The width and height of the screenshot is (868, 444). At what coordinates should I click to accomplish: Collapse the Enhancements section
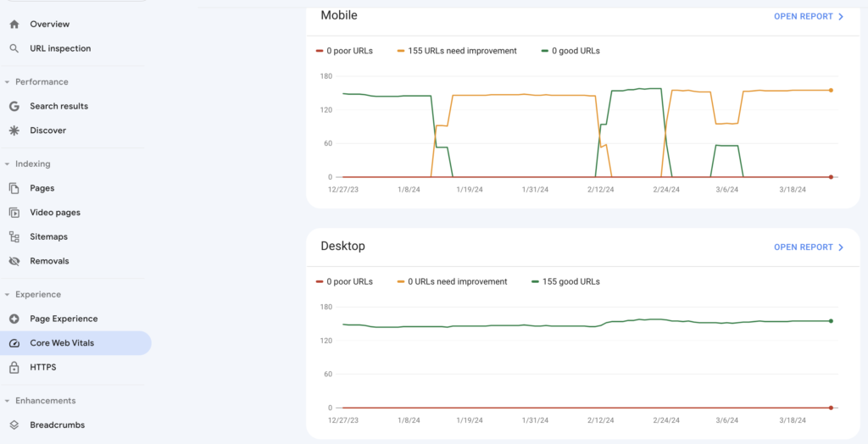(7, 401)
